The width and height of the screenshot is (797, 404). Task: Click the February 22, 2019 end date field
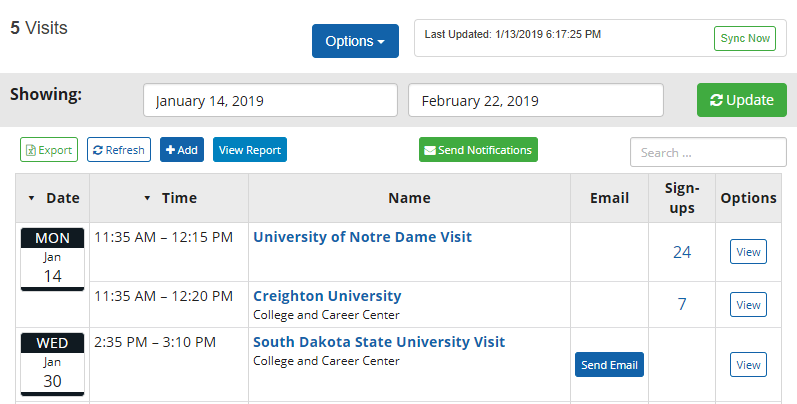(x=535, y=100)
